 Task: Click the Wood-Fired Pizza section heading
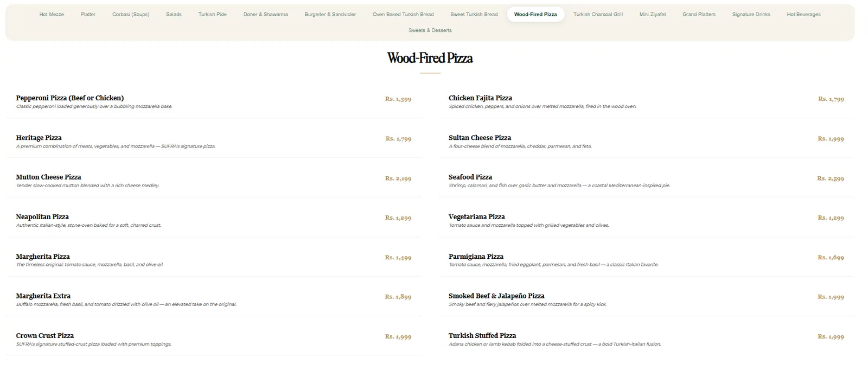point(430,58)
